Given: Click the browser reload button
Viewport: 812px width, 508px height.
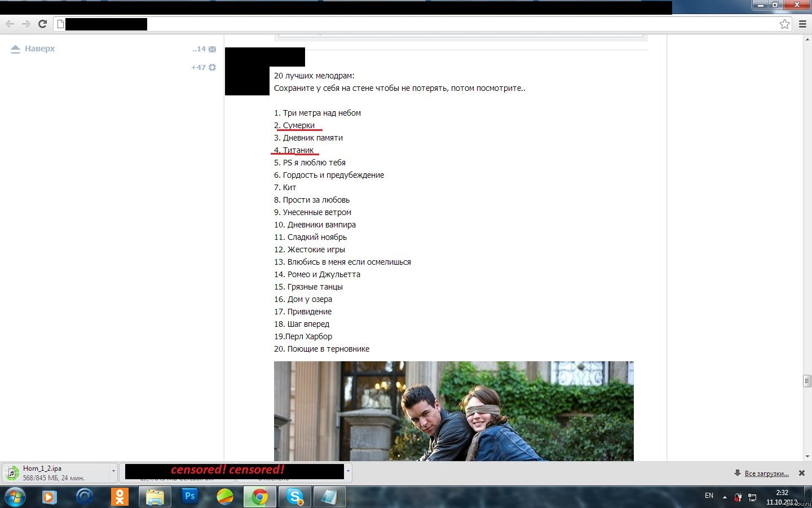Looking at the screenshot, I should [42, 24].
